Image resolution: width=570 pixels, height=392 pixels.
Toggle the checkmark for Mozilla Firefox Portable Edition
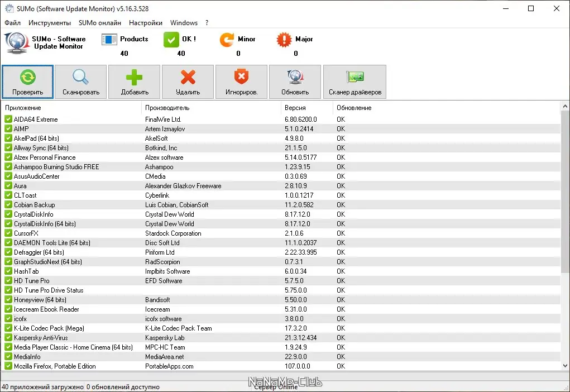tap(8, 366)
